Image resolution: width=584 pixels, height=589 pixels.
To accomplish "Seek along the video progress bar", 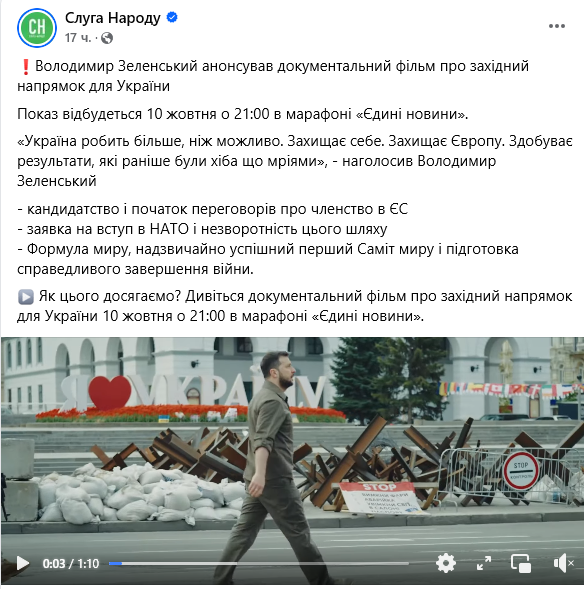I will tap(259, 563).
